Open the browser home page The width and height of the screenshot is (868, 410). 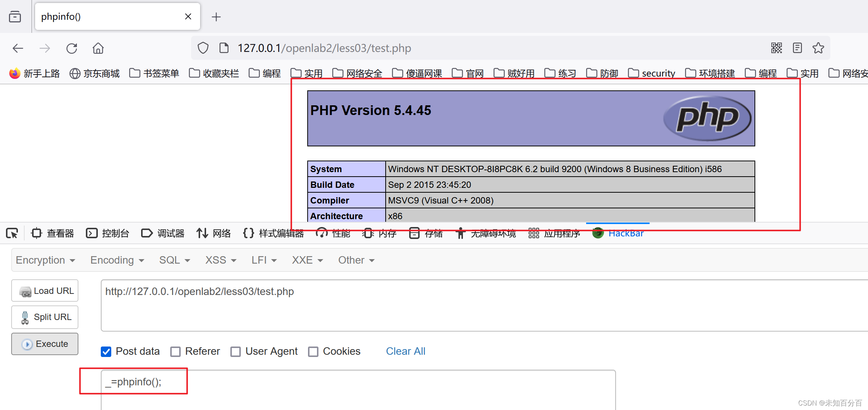coord(98,48)
